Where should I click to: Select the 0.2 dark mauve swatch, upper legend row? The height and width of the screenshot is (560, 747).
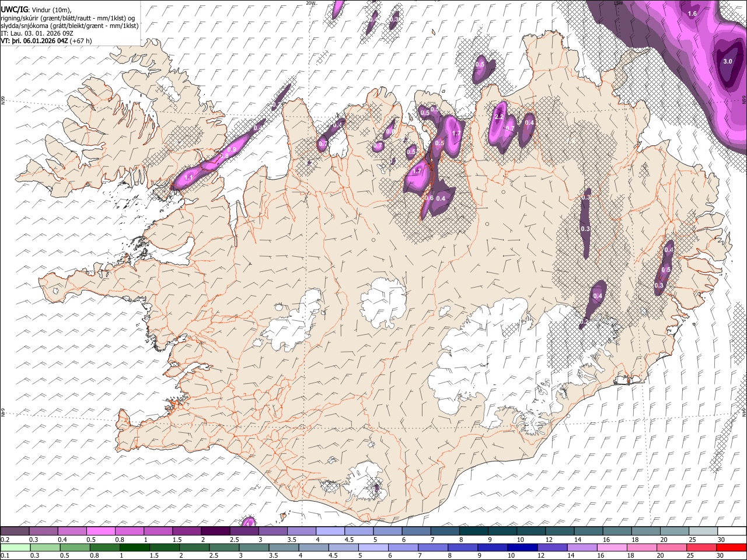[x=15, y=531]
